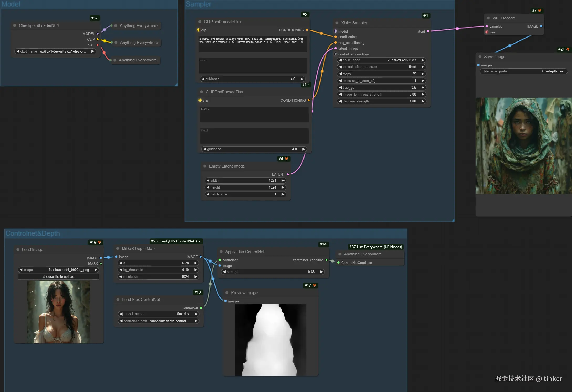This screenshot has height=392, width=572.
Task: Click the fox icon on Load Image badge #16
Action: 99,242
